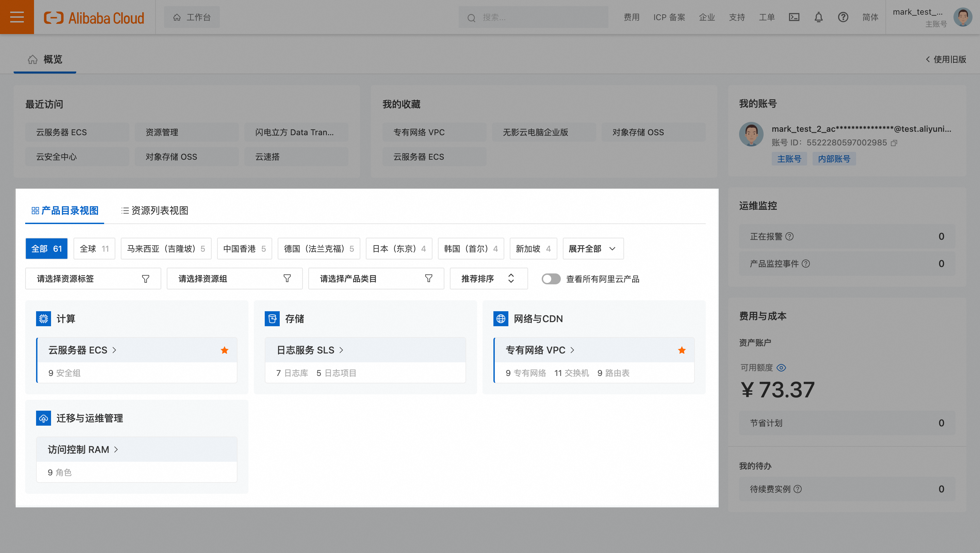The image size is (980, 553).
Task: Open recent 资源管理 shortcut
Action: (x=187, y=132)
